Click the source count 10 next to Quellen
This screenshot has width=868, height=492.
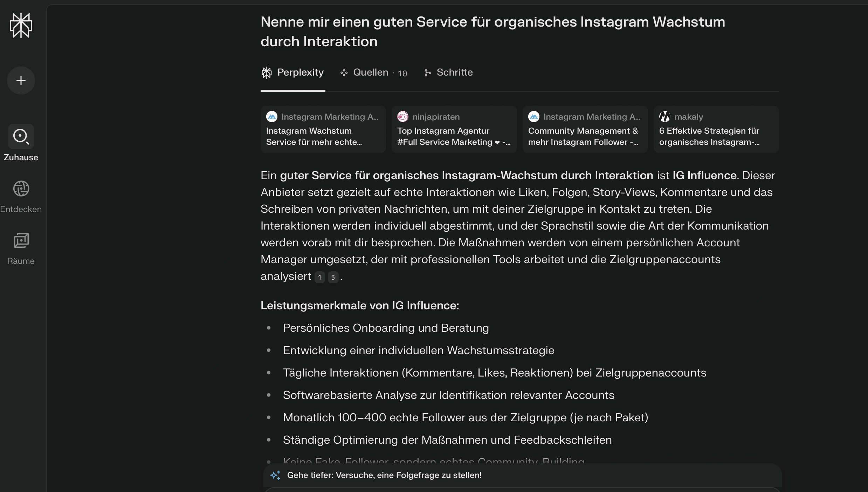coord(402,73)
